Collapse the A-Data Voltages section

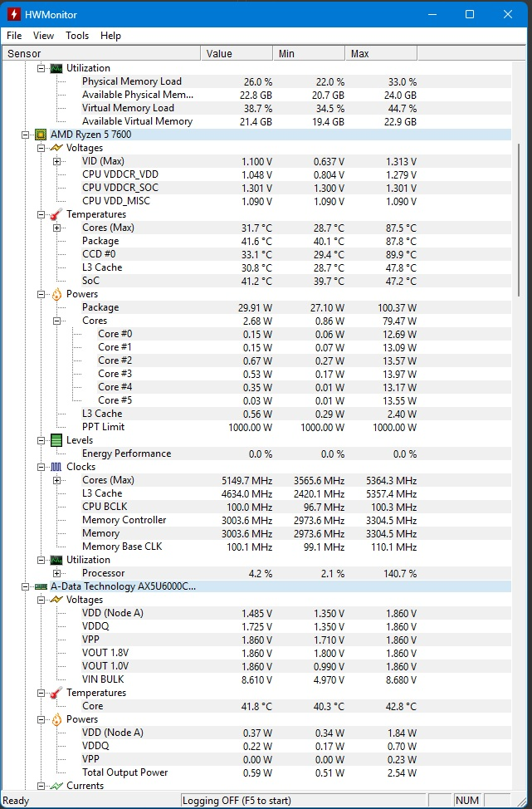(x=41, y=600)
